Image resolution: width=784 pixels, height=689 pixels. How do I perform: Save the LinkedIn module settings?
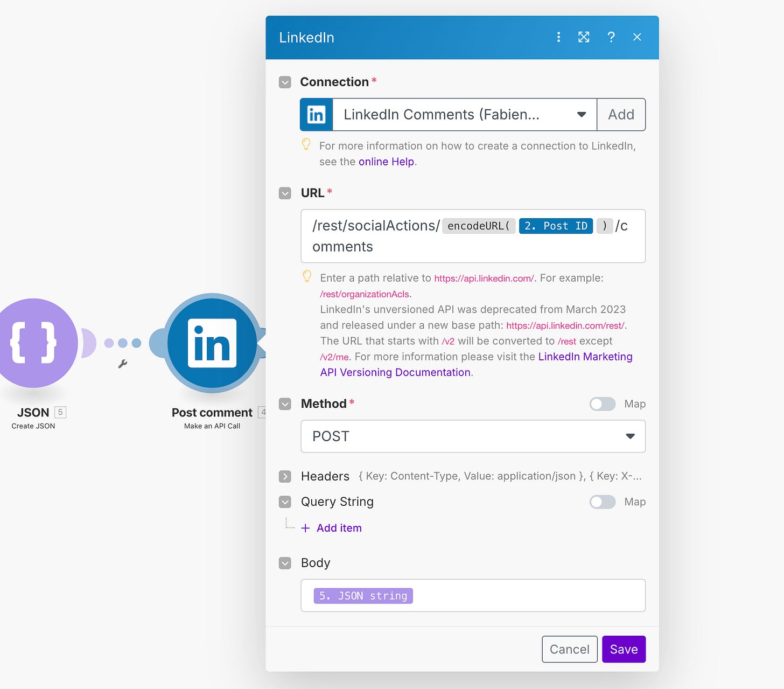(624, 649)
